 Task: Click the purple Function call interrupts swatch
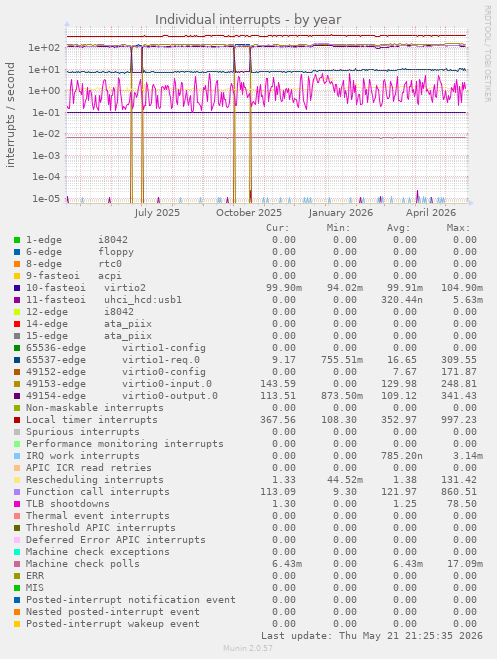(x=17, y=492)
